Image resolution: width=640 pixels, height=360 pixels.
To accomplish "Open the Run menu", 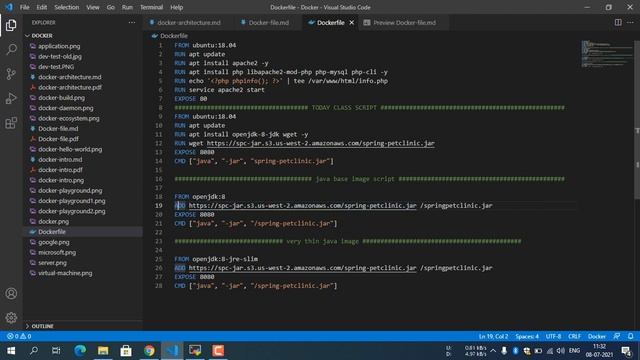I will coord(127,7).
